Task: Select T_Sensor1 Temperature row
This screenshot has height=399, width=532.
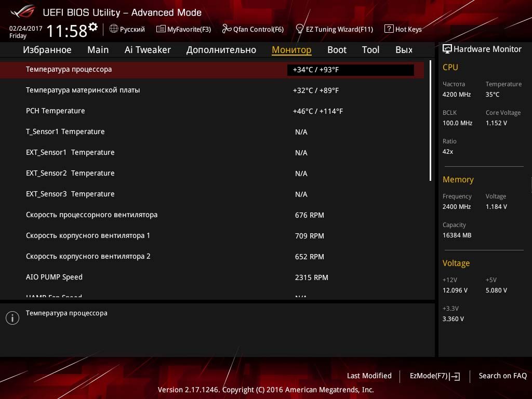Action: (212, 131)
